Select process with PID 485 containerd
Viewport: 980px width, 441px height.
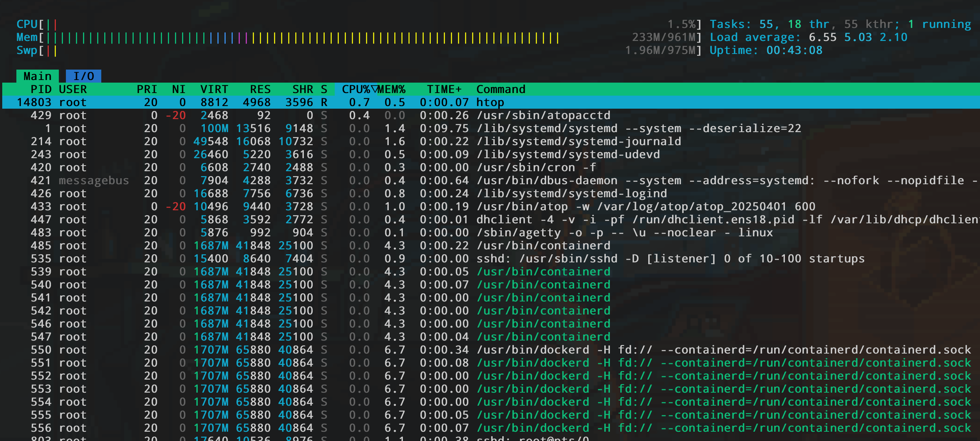(x=543, y=246)
